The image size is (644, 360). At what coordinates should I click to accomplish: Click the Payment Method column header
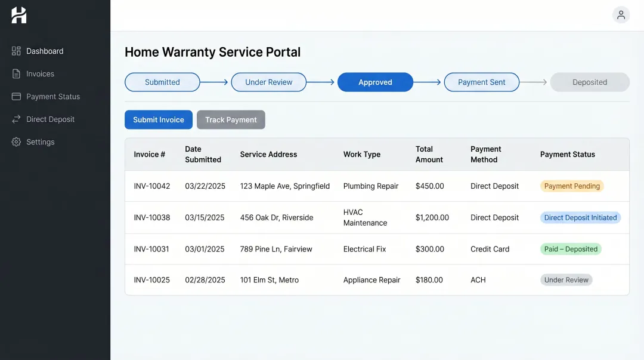[486, 154]
